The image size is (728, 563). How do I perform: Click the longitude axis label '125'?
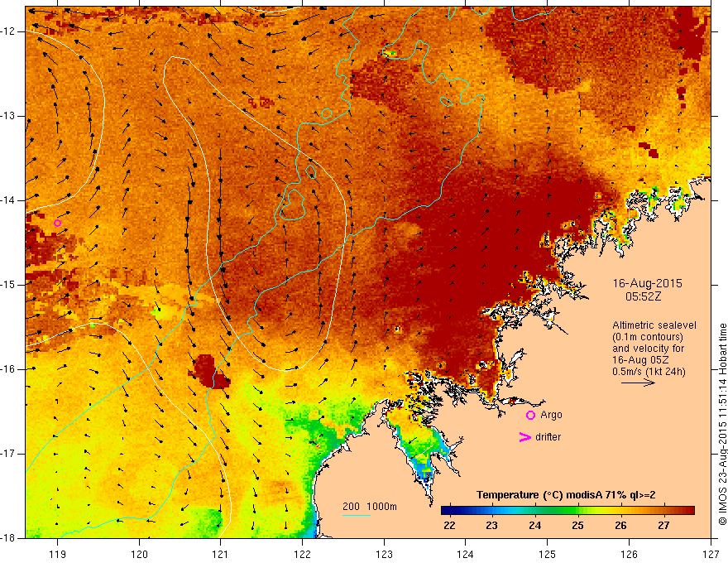pyautogui.click(x=548, y=554)
